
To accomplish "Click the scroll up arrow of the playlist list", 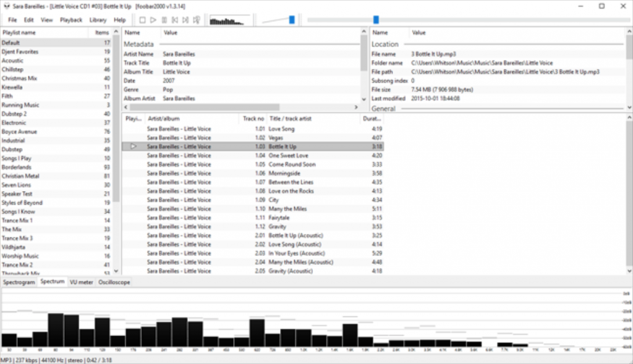I will pyautogui.click(x=116, y=32).
